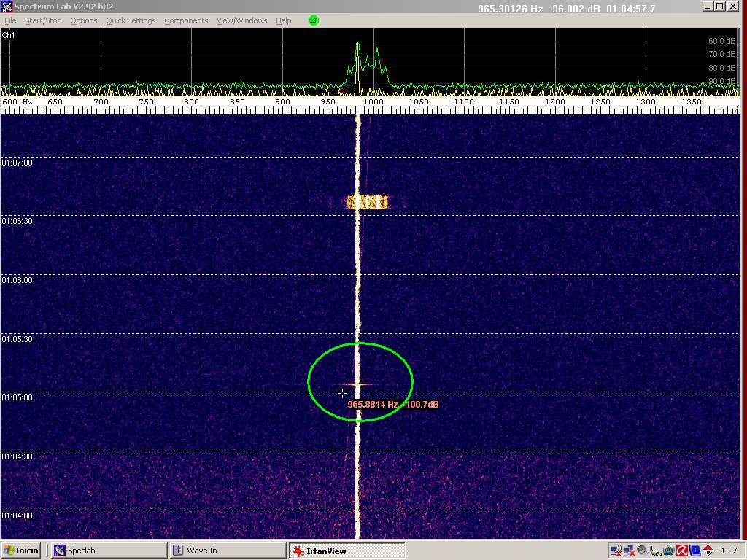The height and width of the screenshot is (560, 747).
Task: Expand the Options menu
Action: (x=83, y=20)
